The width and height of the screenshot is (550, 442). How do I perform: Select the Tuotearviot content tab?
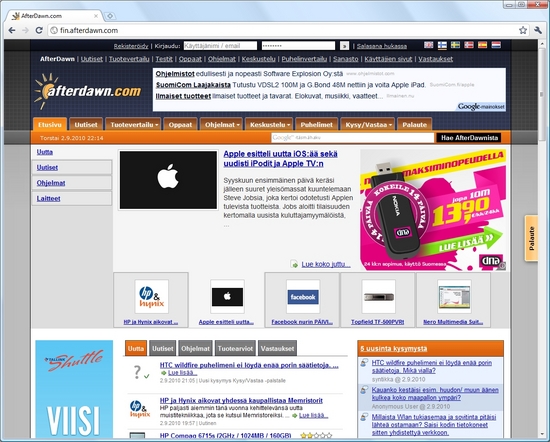pyautogui.click(x=235, y=348)
